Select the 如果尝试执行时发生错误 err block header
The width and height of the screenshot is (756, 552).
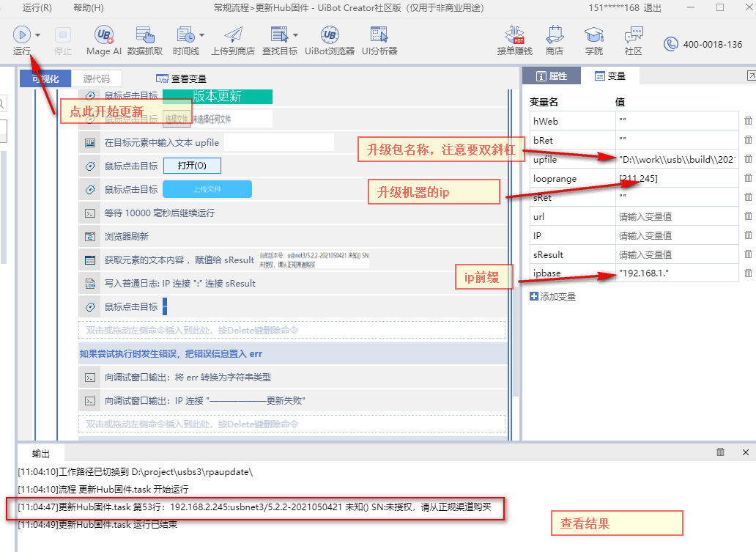click(x=293, y=353)
